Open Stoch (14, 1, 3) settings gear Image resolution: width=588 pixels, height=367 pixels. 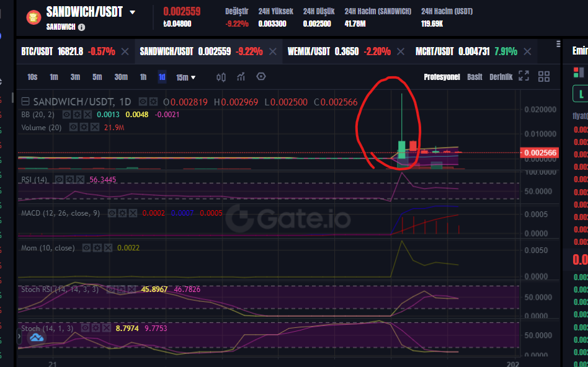click(96, 329)
